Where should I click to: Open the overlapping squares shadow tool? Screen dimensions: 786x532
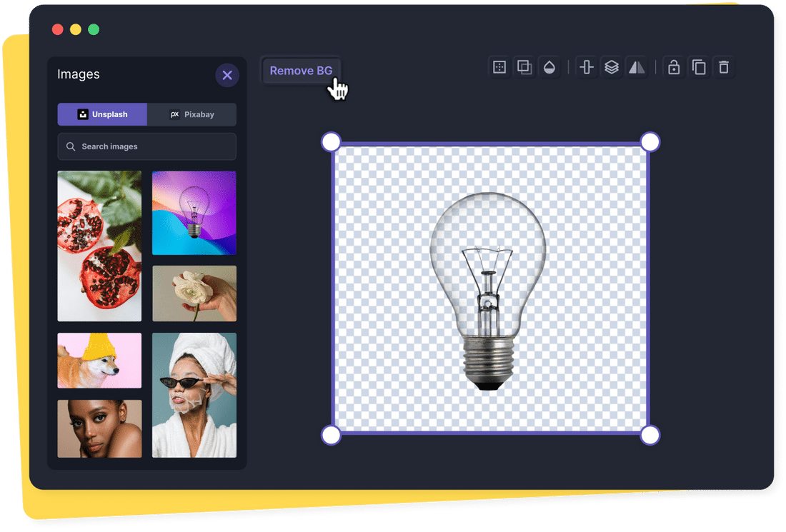tap(524, 67)
